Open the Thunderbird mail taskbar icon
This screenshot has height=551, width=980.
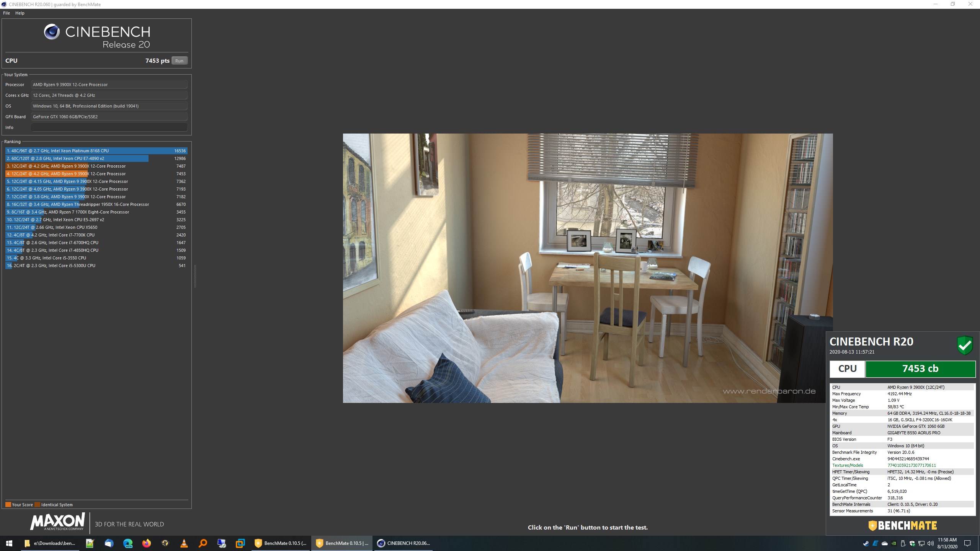(x=109, y=543)
